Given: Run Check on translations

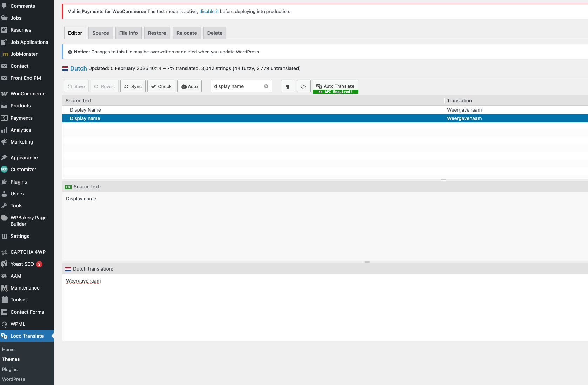Looking at the screenshot, I should point(161,86).
